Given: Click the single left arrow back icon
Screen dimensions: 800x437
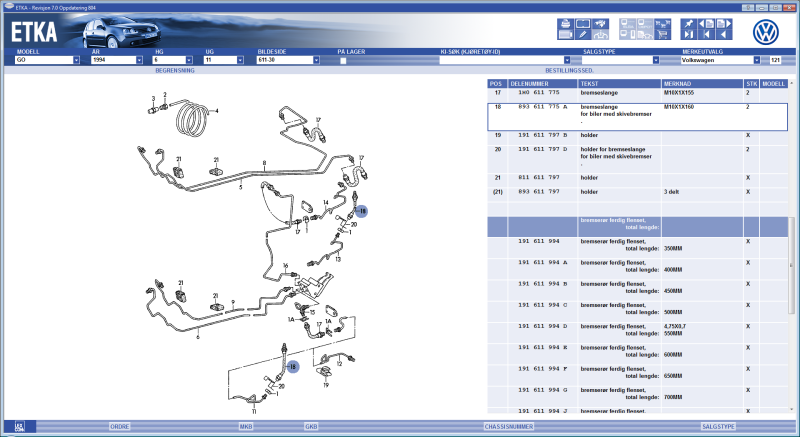Looking at the screenshot, I should pyautogui.click(x=724, y=35).
